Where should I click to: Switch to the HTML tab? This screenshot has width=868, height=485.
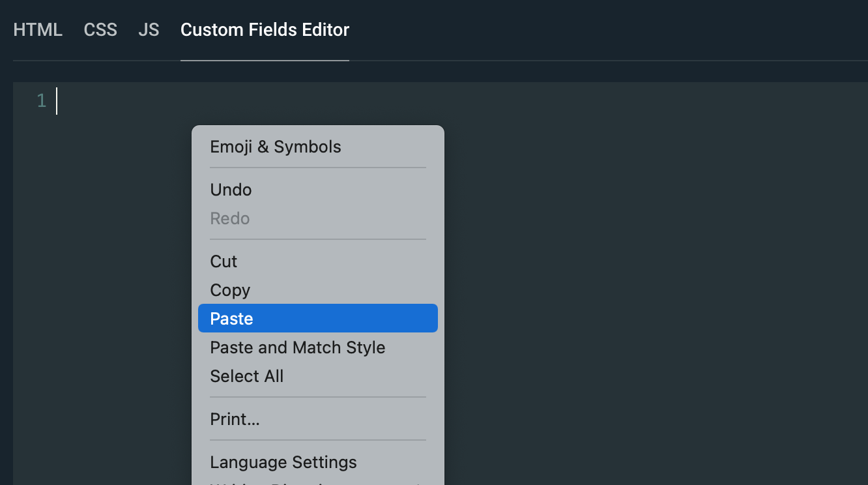38,30
